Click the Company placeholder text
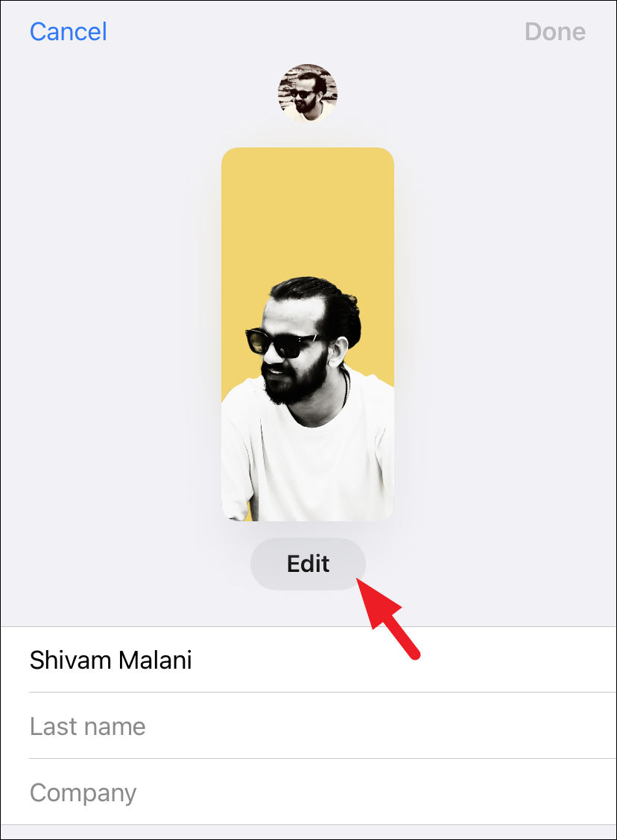Image resolution: width=617 pixels, height=840 pixels. [83, 793]
